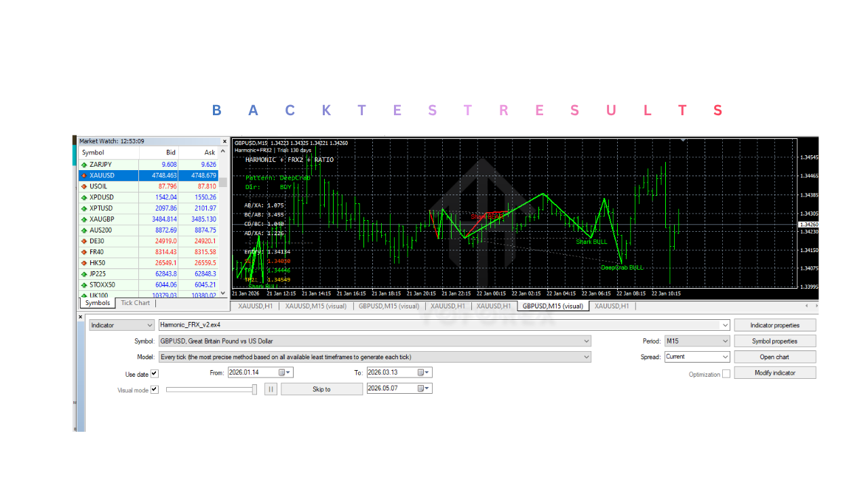Click the AUS200 bid value 8872.69
868x488 pixels.
pos(166,230)
